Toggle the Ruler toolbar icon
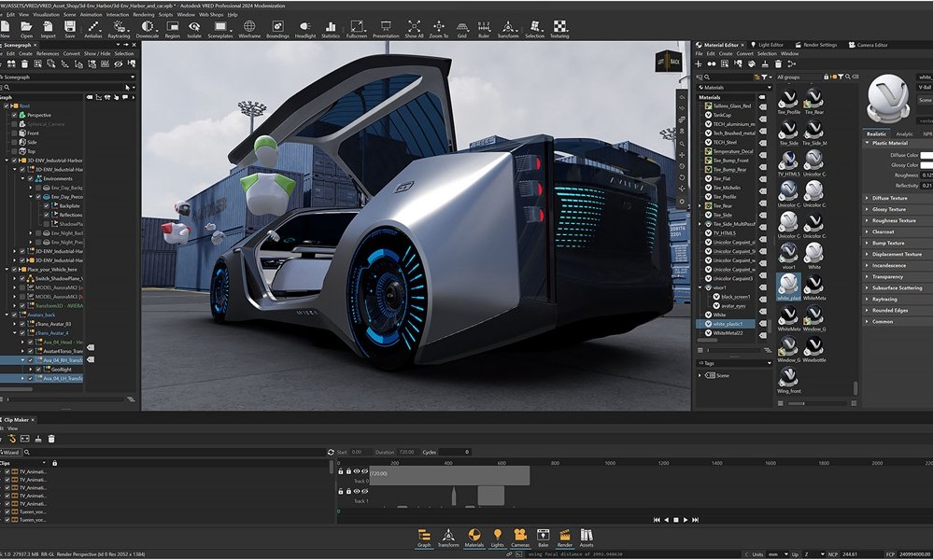933x560 pixels. [x=484, y=27]
